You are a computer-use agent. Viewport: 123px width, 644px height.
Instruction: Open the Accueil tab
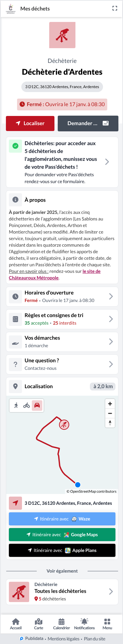pyautogui.click(x=16, y=624)
